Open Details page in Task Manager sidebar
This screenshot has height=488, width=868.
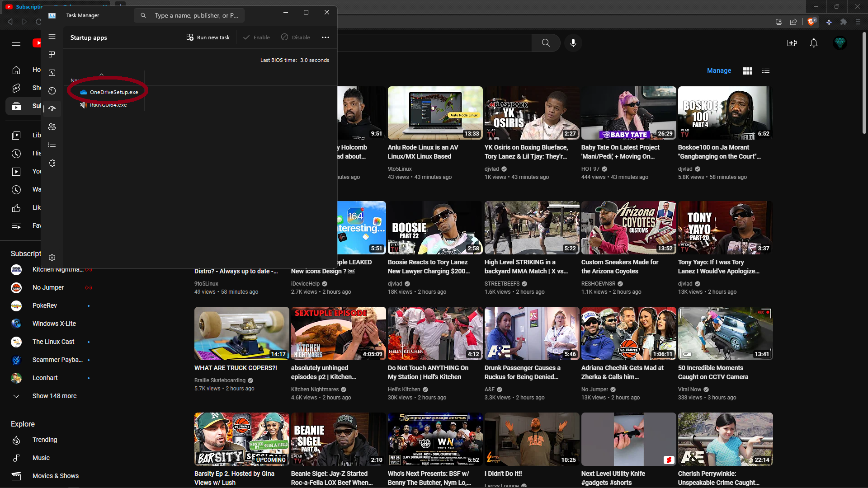(x=52, y=145)
